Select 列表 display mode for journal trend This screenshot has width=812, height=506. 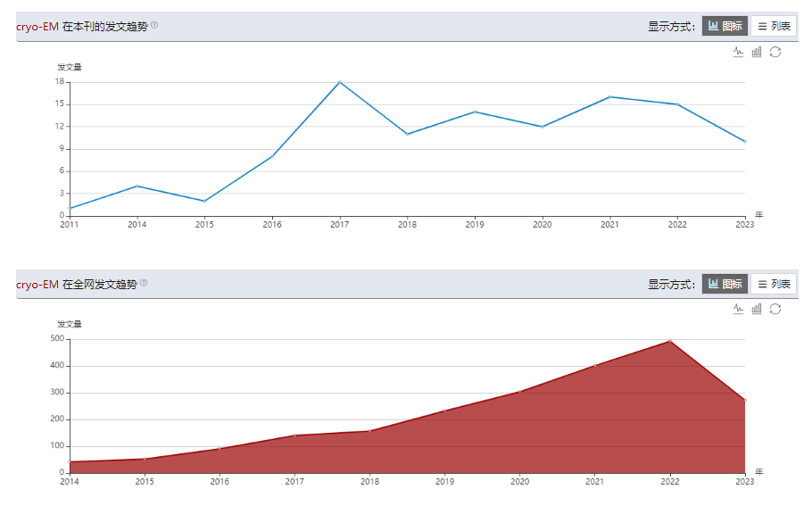(774, 26)
